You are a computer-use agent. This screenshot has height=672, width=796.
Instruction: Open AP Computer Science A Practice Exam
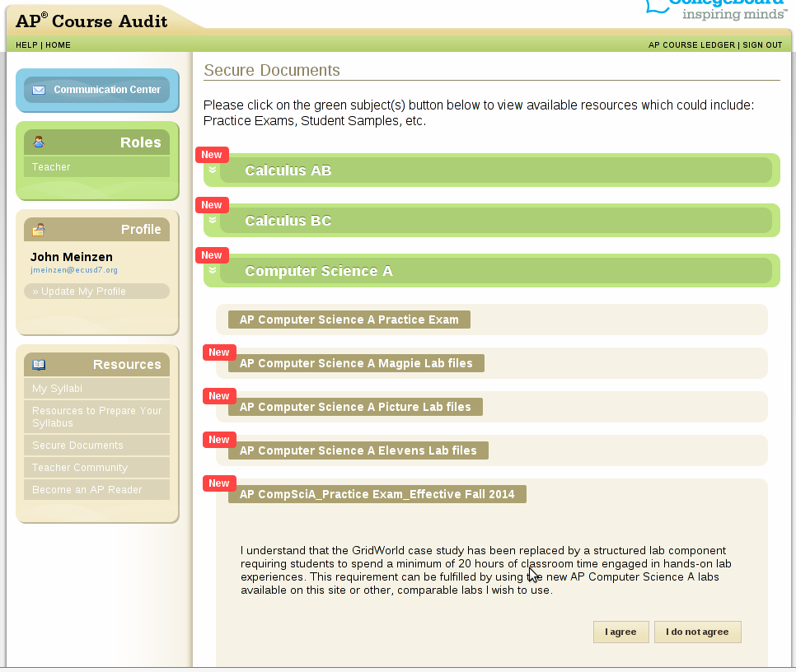point(349,320)
